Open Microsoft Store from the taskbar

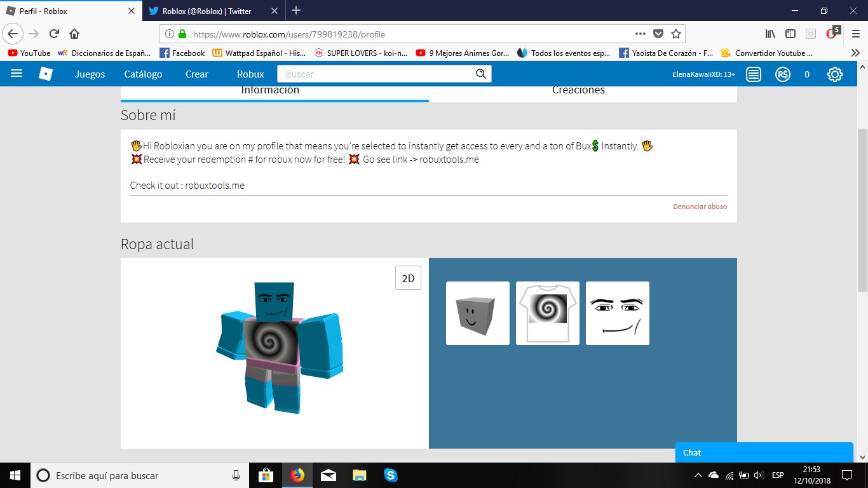point(266,475)
